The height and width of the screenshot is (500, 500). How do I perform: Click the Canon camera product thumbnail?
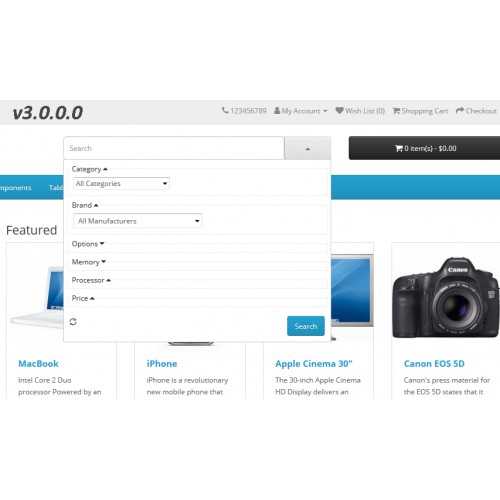[446, 298]
